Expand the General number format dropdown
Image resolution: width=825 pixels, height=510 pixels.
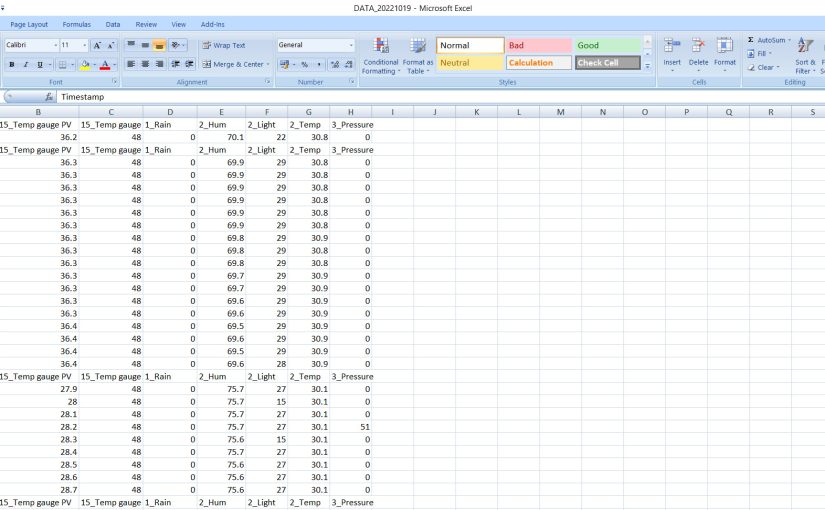click(351, 45)
